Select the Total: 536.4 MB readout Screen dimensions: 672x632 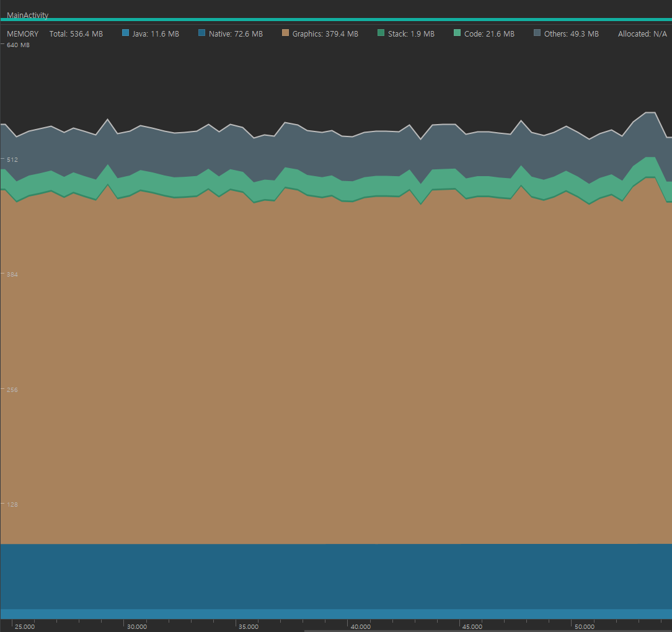pos(76,34)
